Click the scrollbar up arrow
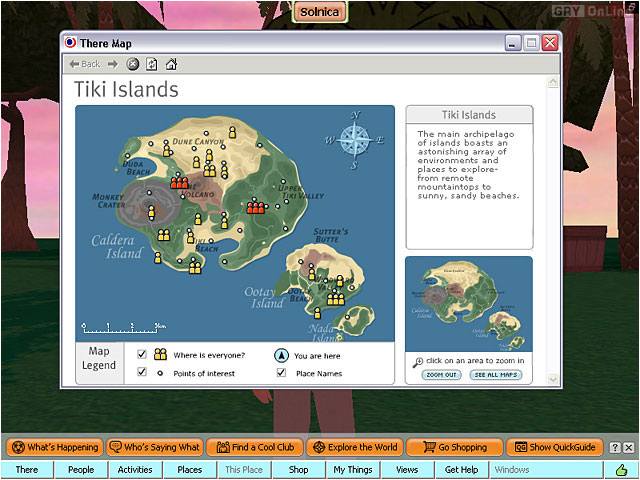The image size is (640, 480). point(553,82)
